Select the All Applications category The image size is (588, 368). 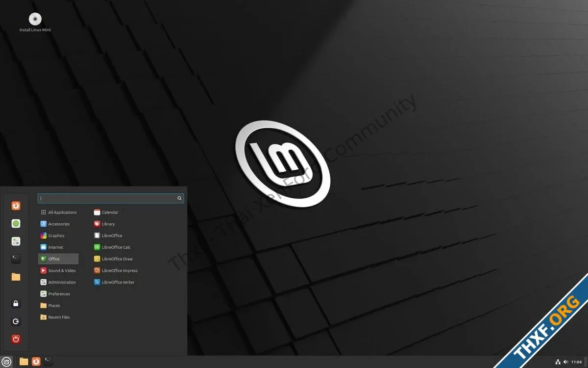click(58, 212)
